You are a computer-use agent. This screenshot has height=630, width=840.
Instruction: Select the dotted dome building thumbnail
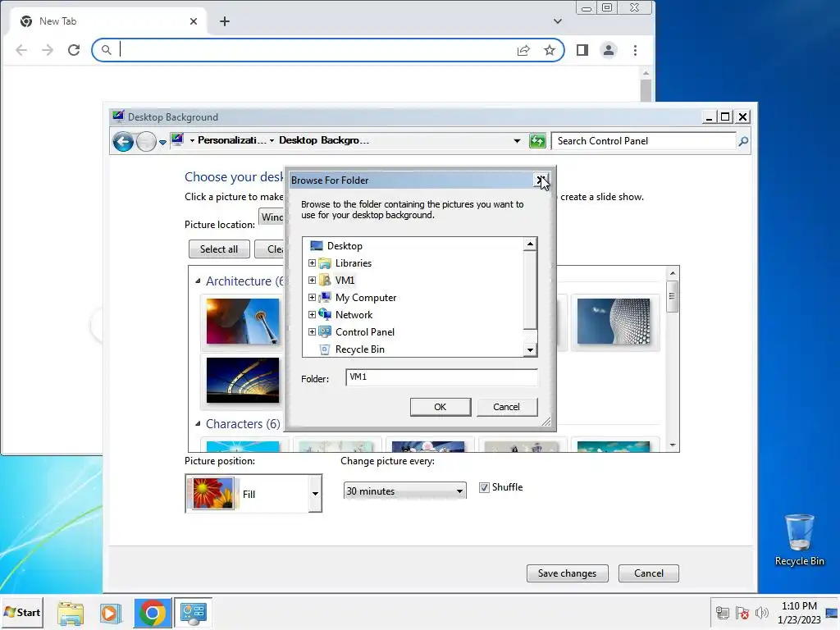(614, 322)
